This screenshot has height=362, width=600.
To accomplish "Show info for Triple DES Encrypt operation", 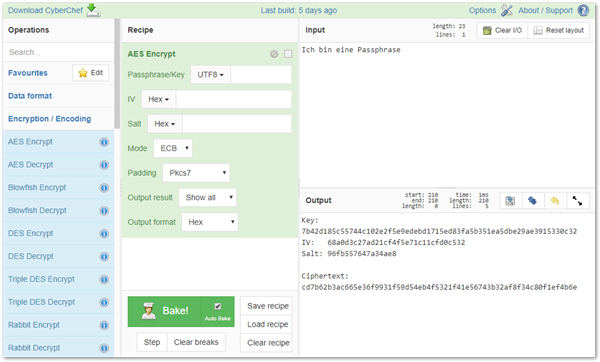I will [x=104, y=279].
